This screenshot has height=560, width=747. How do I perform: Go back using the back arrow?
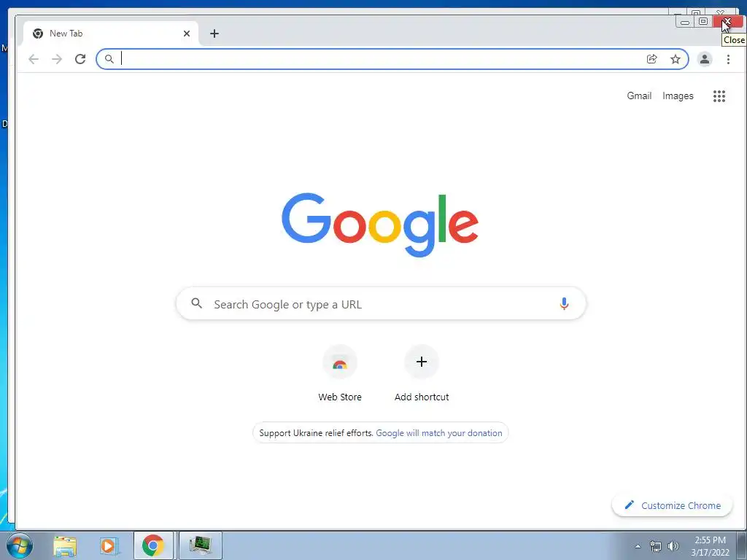[x=34, y=59]
